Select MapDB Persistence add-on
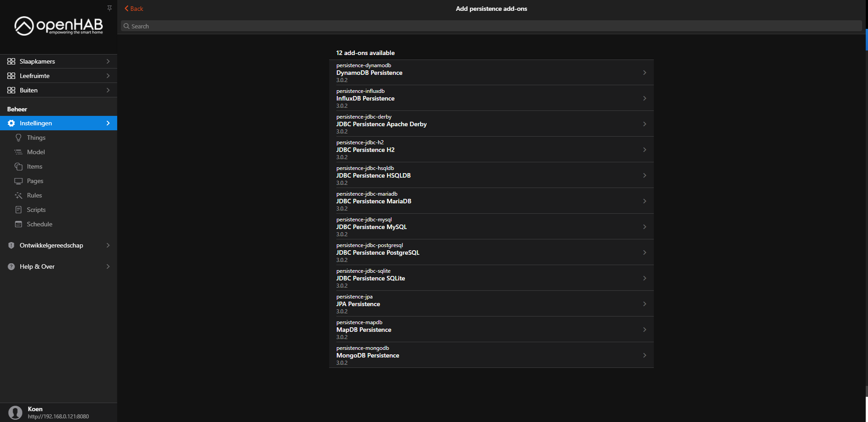This screenshot has height=422, width=868. [x=491, y=330]
